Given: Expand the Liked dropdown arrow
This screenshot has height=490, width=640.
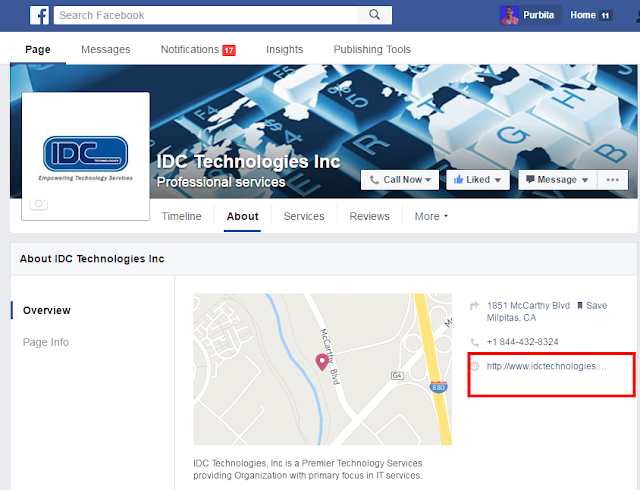Looking at the screenshot, I should (498, 180).
